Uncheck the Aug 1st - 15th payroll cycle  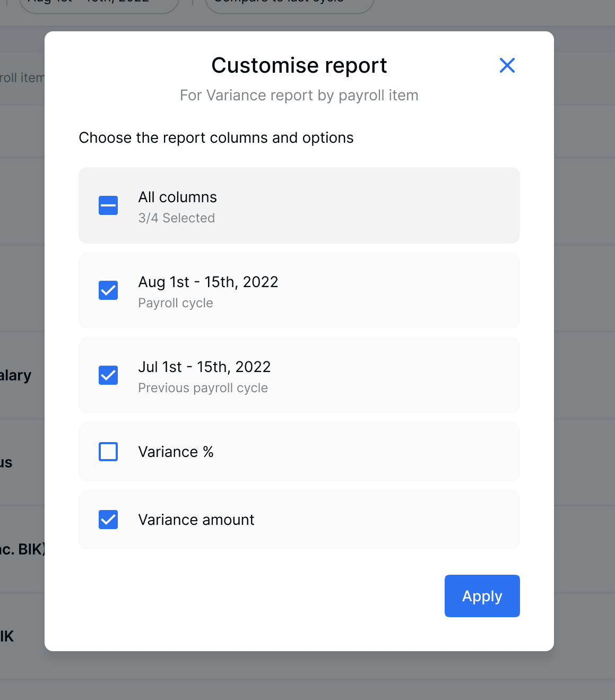pyautogui.click(x=108, y=290)
